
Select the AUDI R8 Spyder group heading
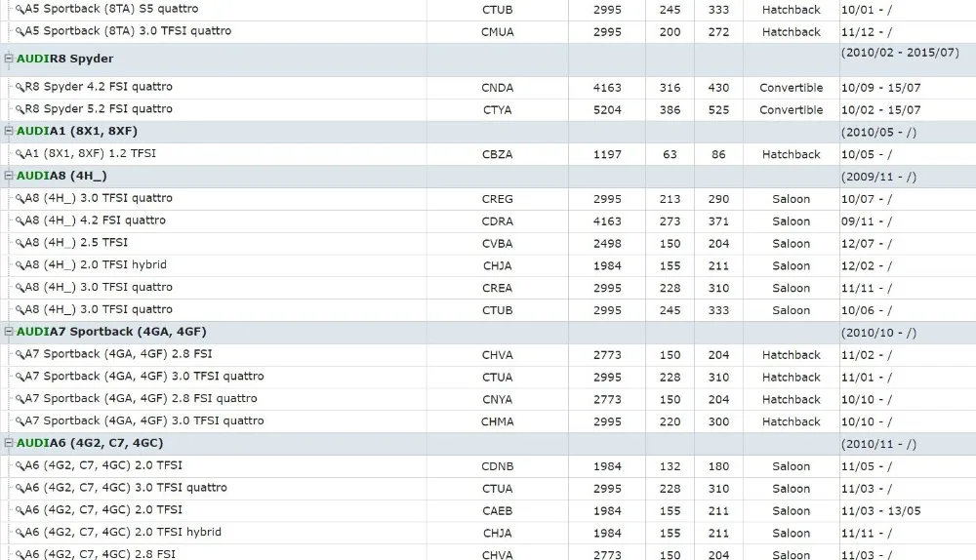[x=64, y=59]
